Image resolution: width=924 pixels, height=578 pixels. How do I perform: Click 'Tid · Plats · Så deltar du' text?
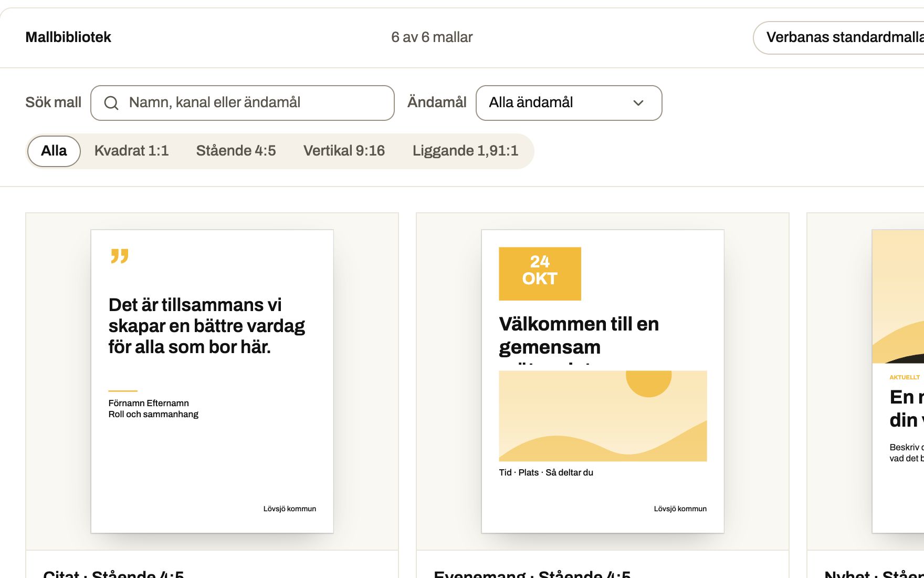pos(546,472)
